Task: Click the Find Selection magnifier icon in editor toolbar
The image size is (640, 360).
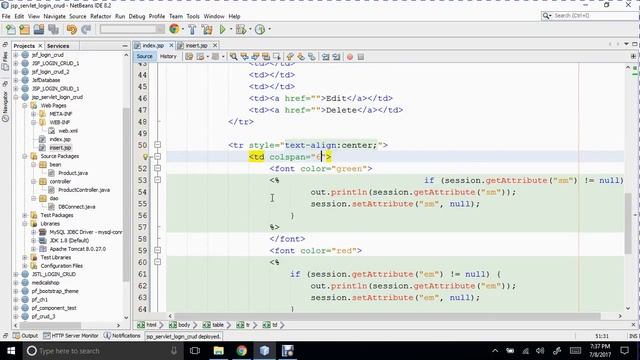Action: click(x=233, y=57)
